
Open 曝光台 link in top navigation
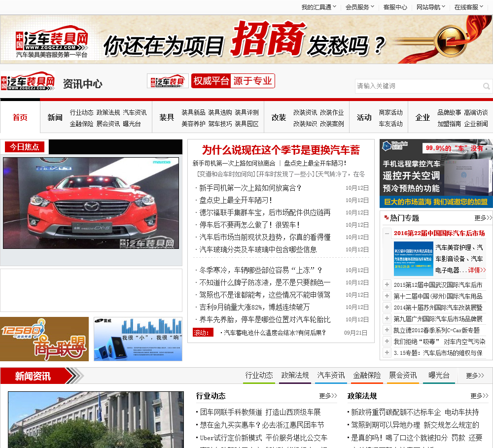coord(132,124)
